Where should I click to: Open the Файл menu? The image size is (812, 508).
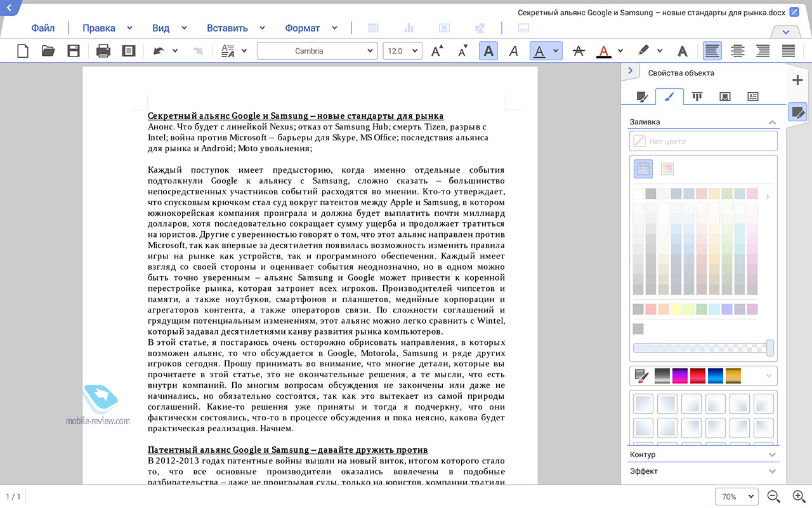tap(43, 28)
